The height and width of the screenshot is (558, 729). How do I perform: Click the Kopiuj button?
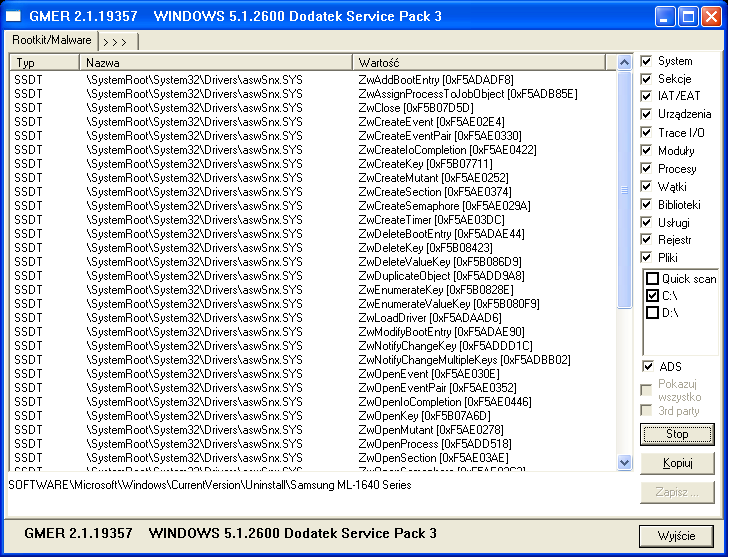[677, 463]
